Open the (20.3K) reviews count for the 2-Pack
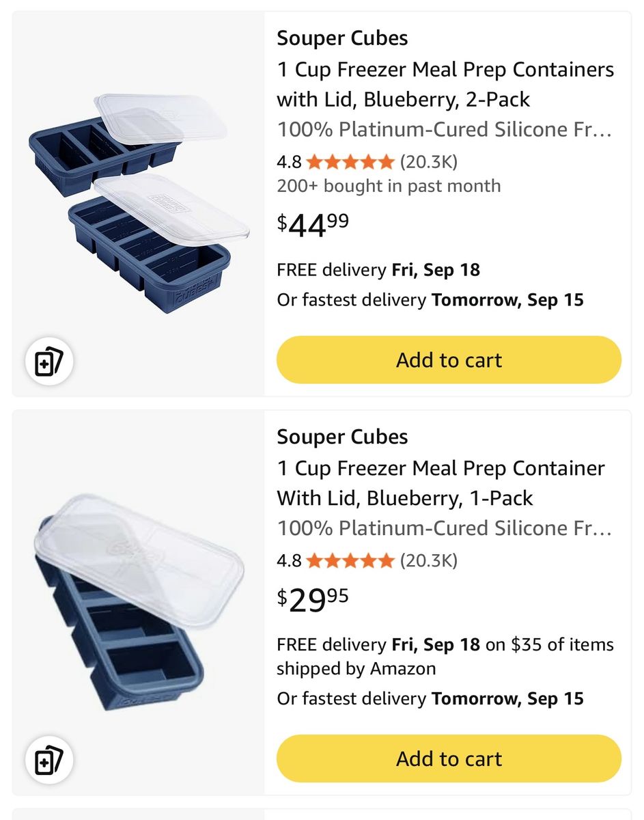 pyautogui.click(x=428, y=162)
